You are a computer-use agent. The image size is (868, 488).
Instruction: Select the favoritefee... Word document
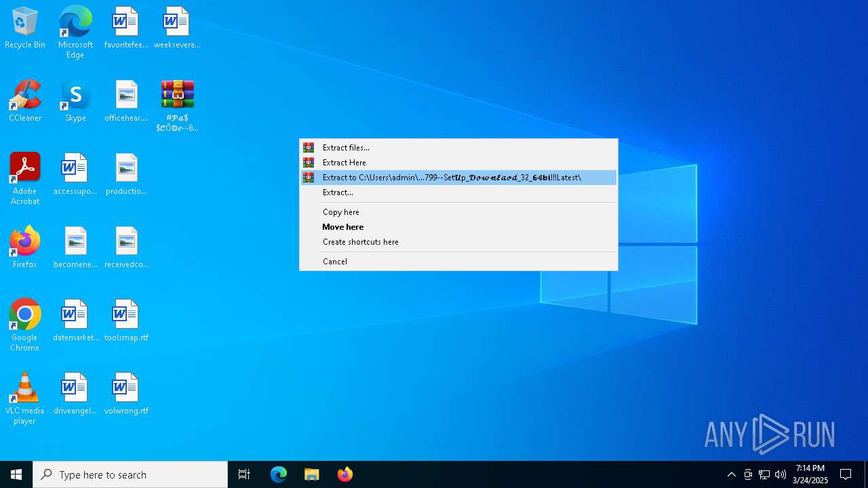[126, 28]
